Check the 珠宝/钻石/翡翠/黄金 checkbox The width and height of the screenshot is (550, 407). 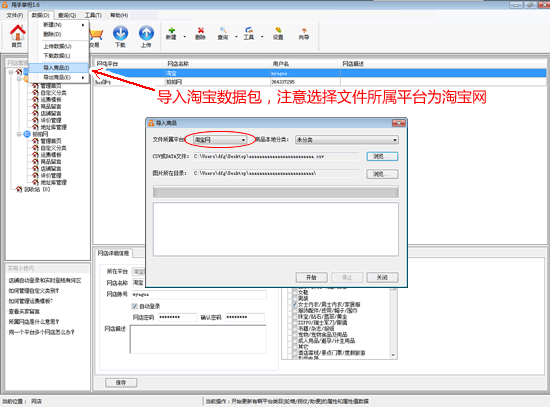pos(295,316)
